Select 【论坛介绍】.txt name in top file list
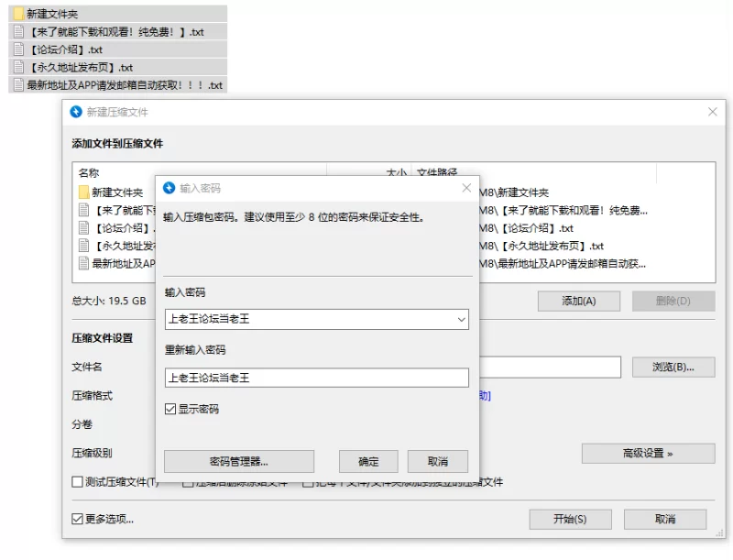 pyautogui.click(x=64, y=49)
